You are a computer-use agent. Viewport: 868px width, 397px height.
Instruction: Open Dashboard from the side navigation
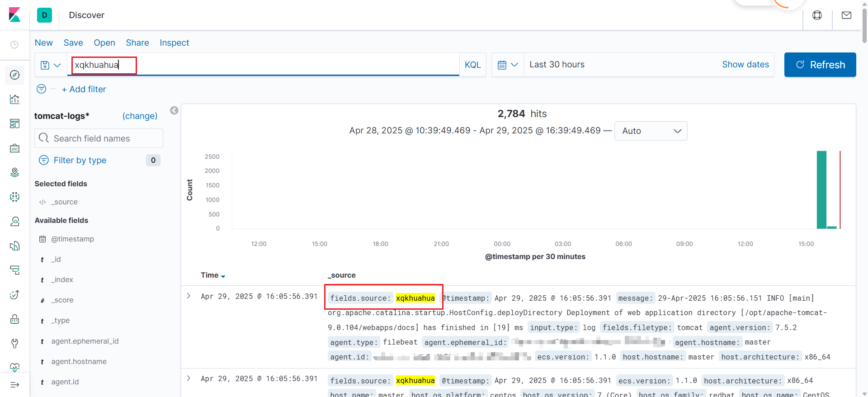[14, 123]
